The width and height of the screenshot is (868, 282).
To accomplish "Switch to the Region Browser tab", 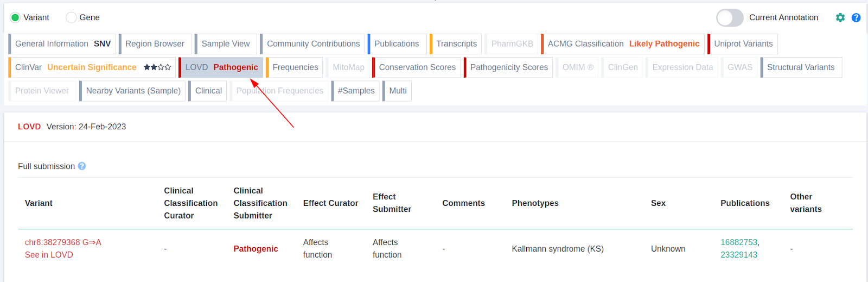I will click(x=155, y=44).
